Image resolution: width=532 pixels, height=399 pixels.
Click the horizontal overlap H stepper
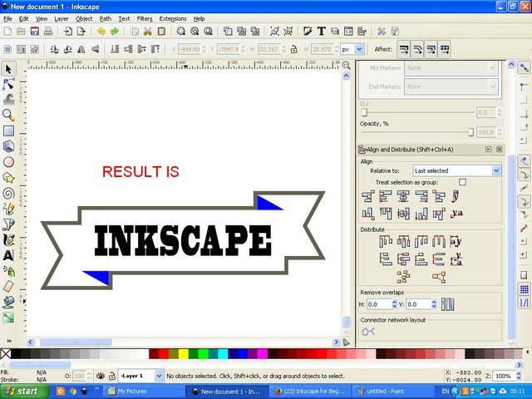pos(394,304)
